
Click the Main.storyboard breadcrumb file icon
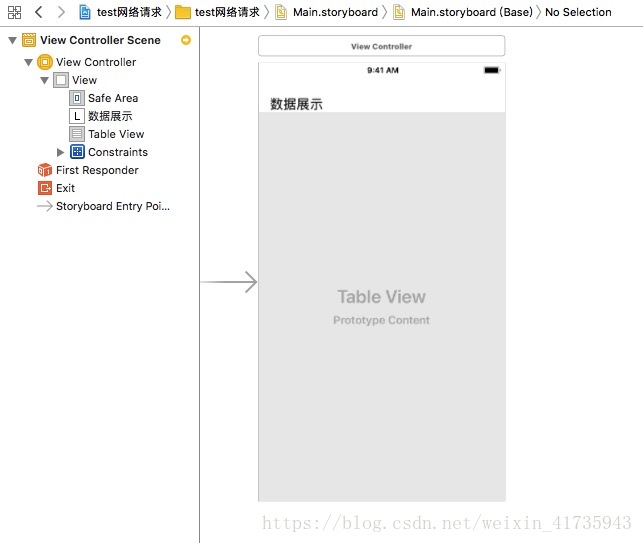[281, 12]
